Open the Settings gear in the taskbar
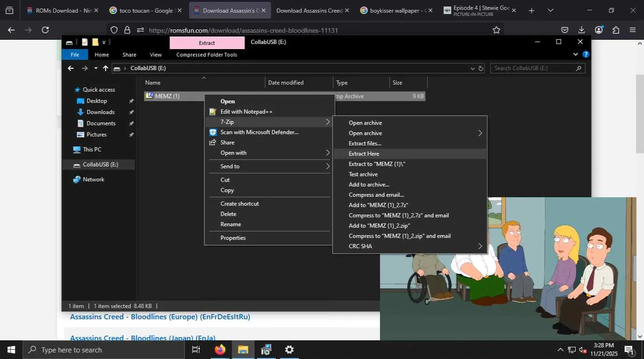 point(290,350)
